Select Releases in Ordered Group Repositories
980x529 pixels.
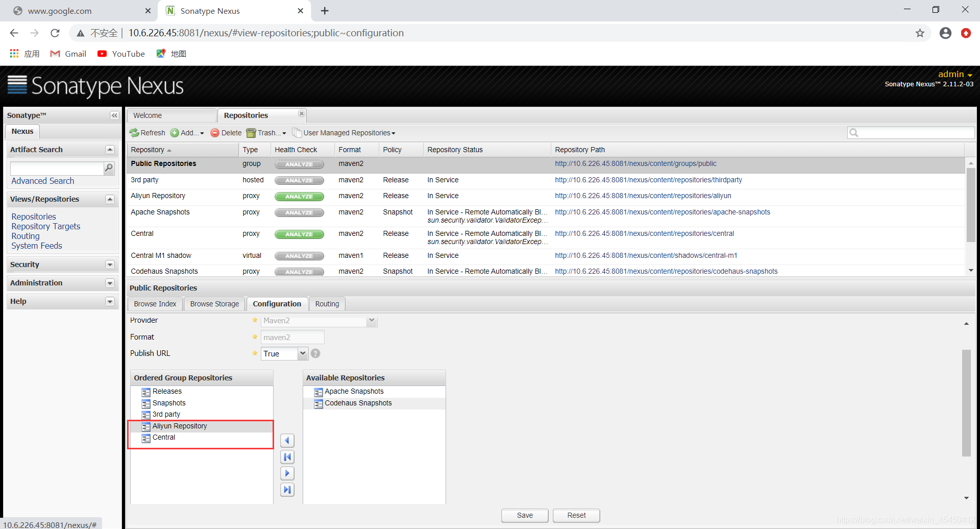(202, 392)
